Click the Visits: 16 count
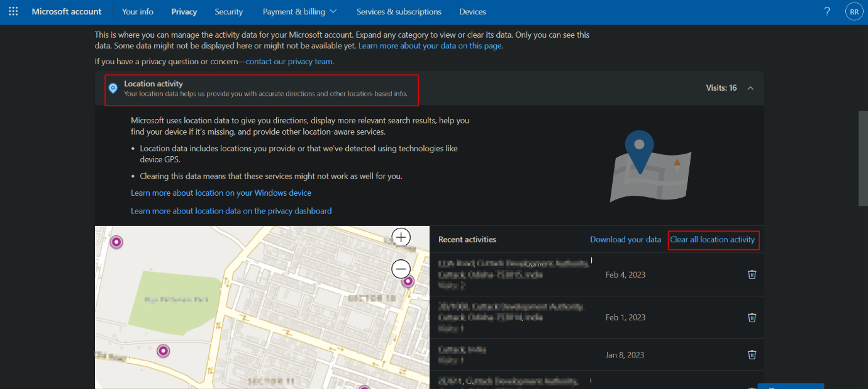Screen dimensions: 868x389 coord(721,88)
